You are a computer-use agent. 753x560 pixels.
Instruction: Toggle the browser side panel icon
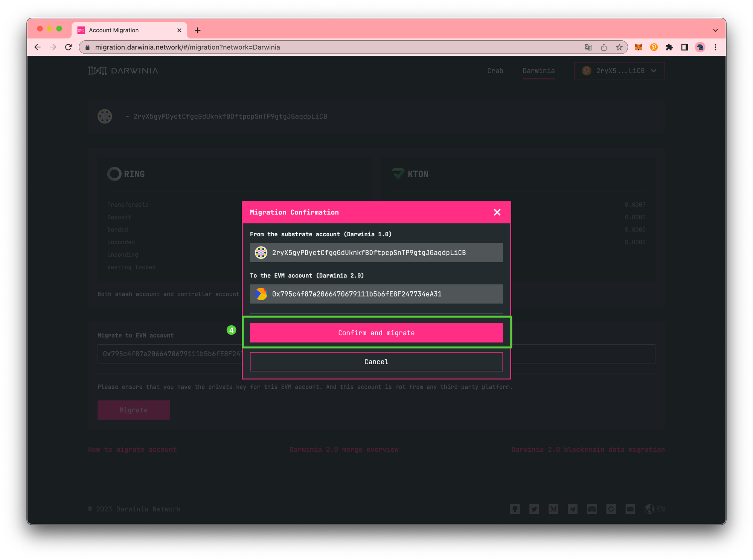point(684,47)
